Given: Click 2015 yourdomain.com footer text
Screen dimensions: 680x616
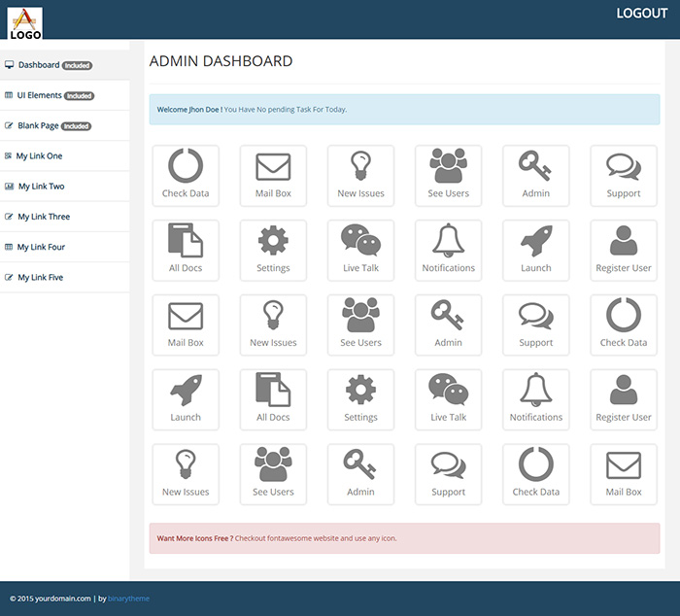Looking at the screenshot, I should click(x=51, y=599).
